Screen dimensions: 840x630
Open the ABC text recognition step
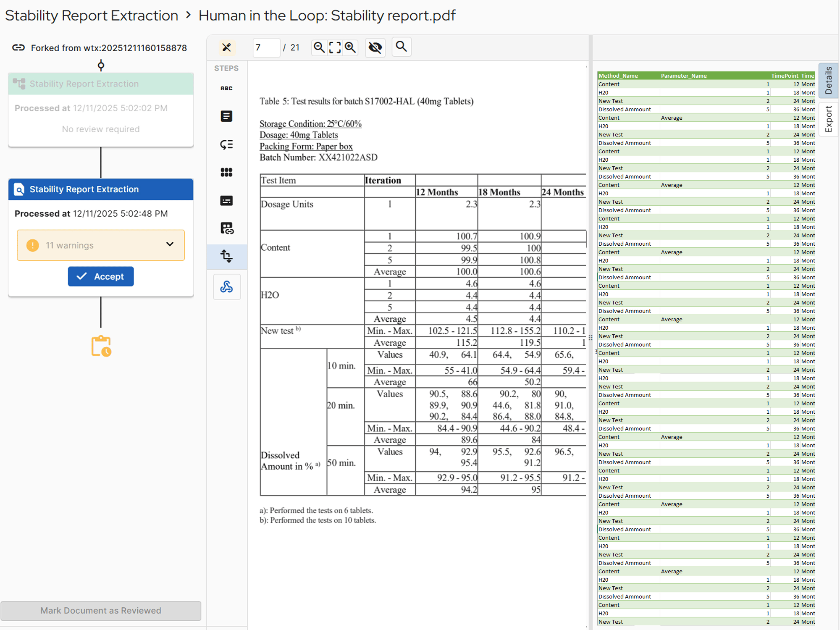(x=226, y=88)
